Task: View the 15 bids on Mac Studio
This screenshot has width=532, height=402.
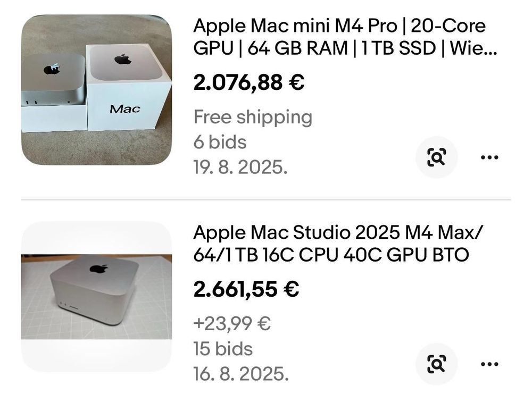Action: 223,349
